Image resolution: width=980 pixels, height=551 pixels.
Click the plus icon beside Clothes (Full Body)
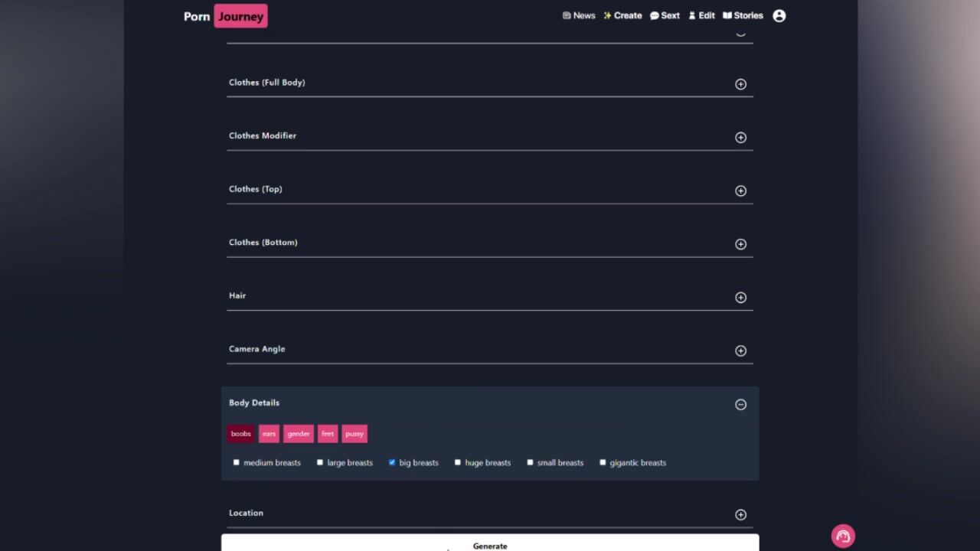pyautogui.click(x=740, y=84)
